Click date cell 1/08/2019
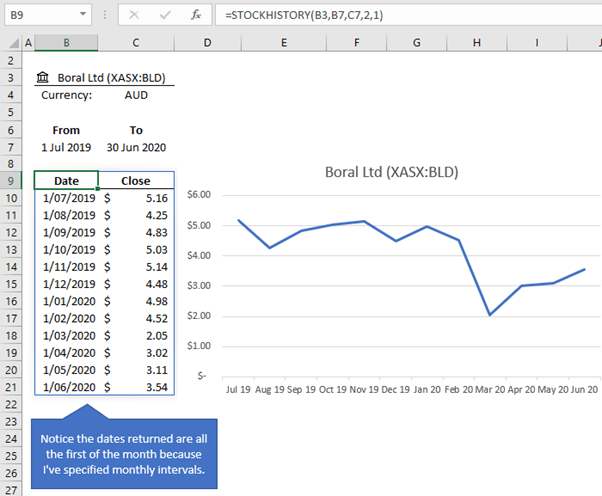This screenshot has width=602, height=496. point(66,215)
